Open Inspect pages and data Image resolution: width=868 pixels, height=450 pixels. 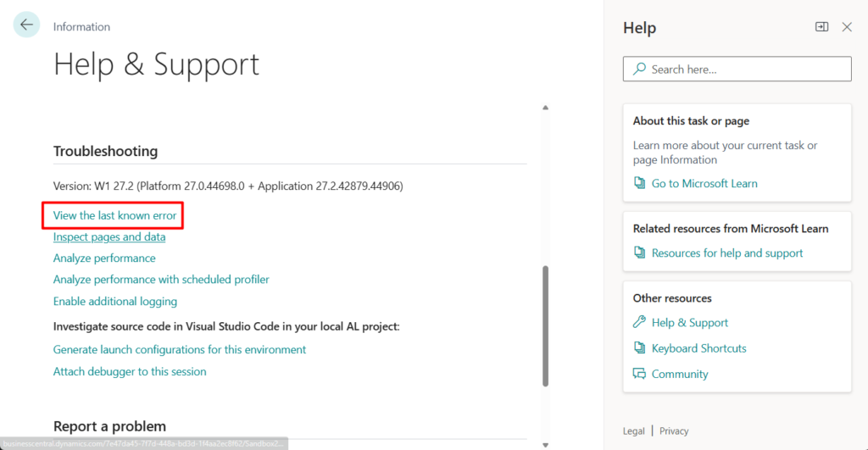[x=109, y=237]
